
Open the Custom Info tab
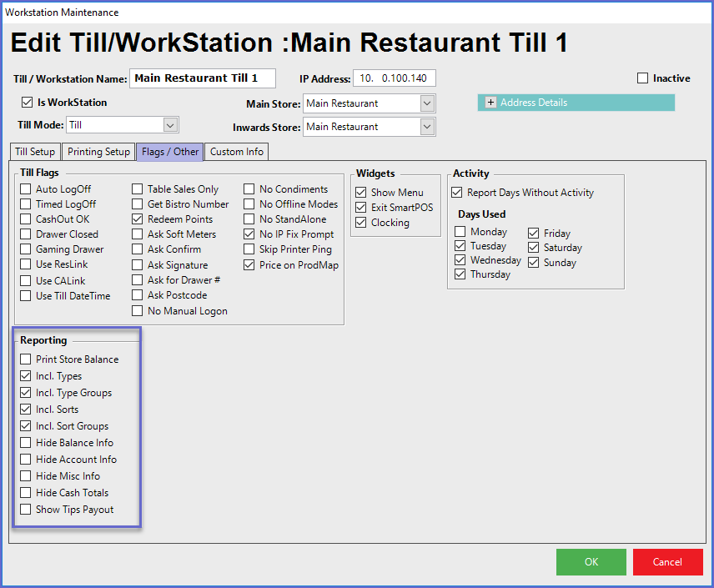[x=236, y=152]
